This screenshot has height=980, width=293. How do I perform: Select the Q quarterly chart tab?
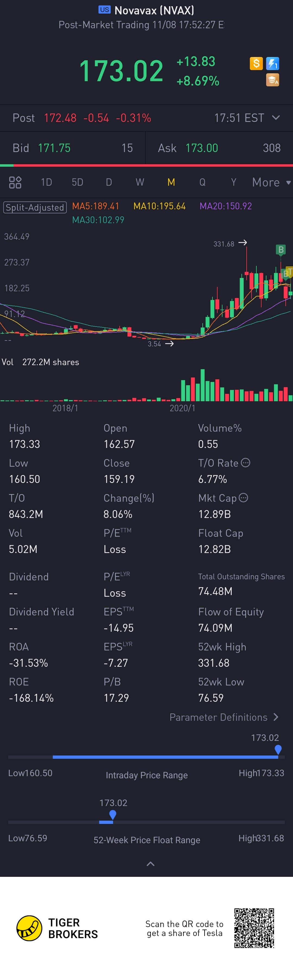point(202,182)
